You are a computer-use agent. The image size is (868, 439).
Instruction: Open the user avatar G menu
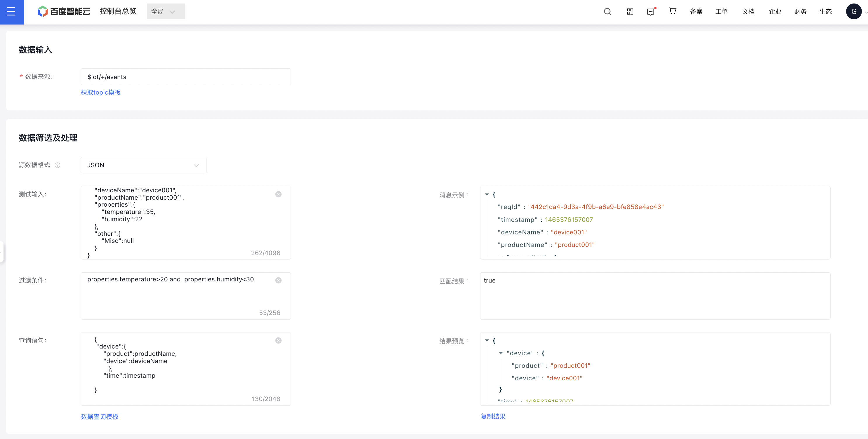click(x=854, y=11)
